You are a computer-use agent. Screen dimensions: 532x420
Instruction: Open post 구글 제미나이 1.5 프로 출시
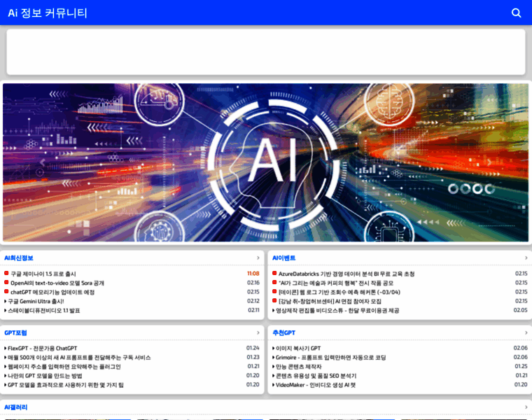click(x=43, y=274)
